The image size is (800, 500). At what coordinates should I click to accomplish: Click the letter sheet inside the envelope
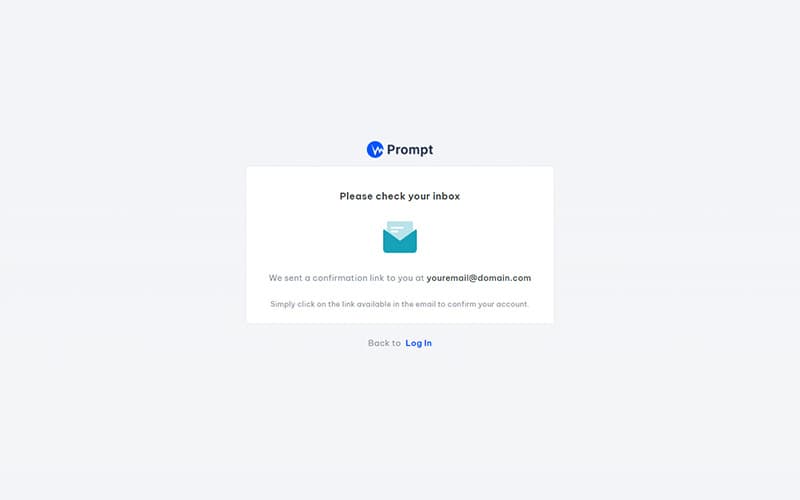(400, 229)
